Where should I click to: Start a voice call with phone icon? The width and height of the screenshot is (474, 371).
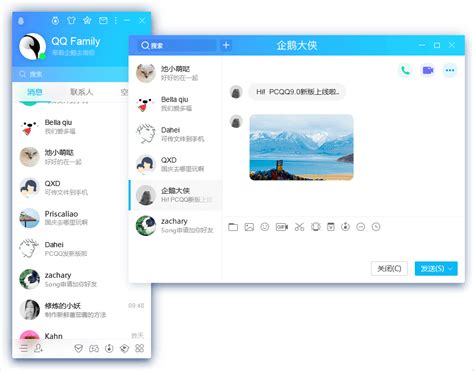pos(405,70)
